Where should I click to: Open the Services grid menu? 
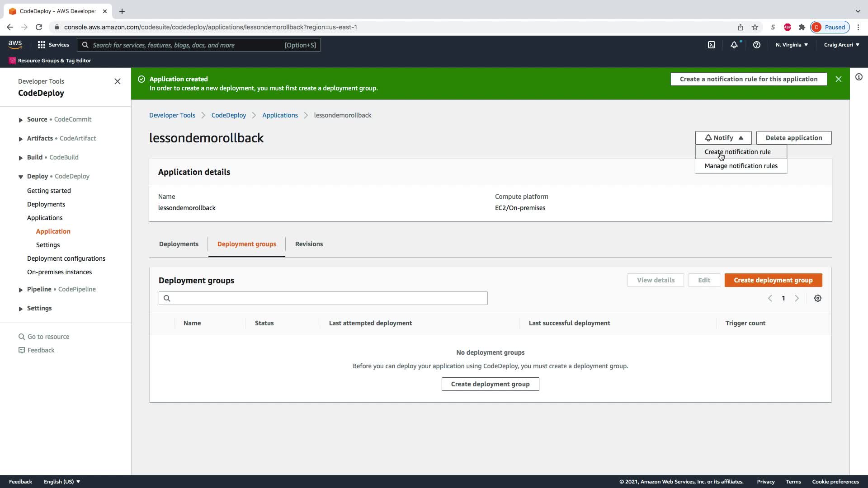53,45
